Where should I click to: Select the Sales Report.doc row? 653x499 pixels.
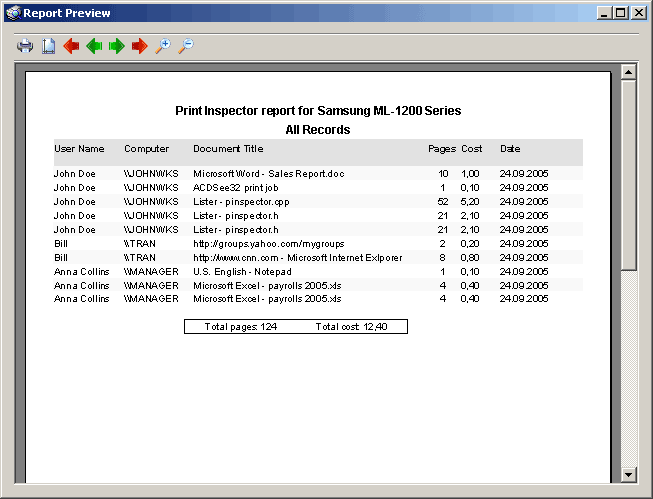pyautogui.click(x=318, y=174)
